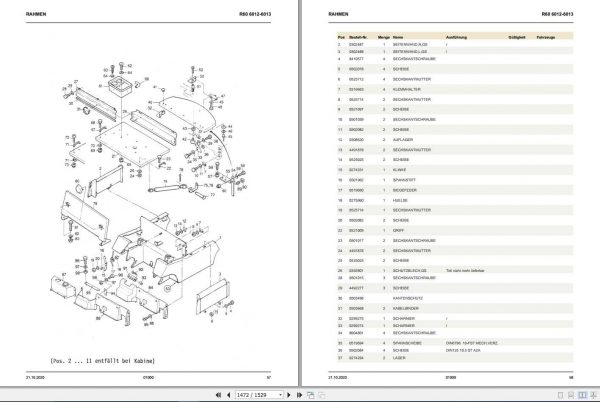This screenshot has height=402, width=600.
Task: Jump to the last page
Action: [x=299, y=395]
